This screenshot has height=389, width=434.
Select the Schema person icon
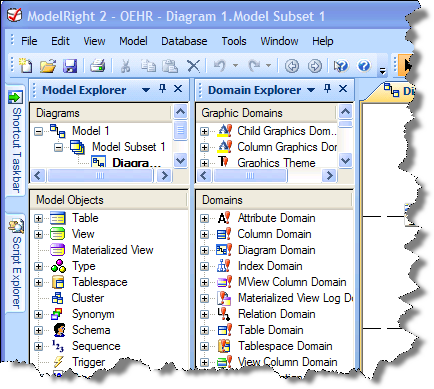click(59, 330)
